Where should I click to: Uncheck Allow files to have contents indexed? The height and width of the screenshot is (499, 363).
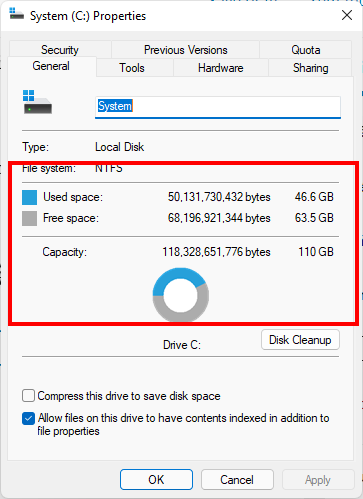click(x=28, y=419)
